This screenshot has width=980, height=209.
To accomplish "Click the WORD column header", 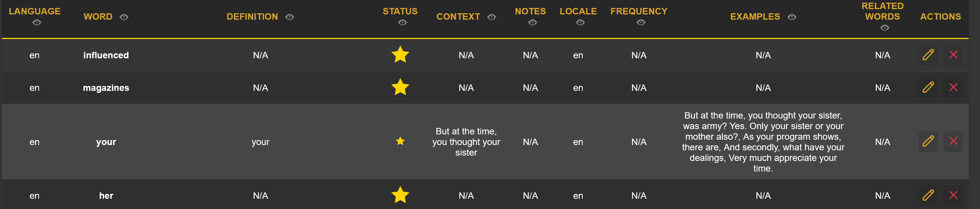I will point(98,17).
